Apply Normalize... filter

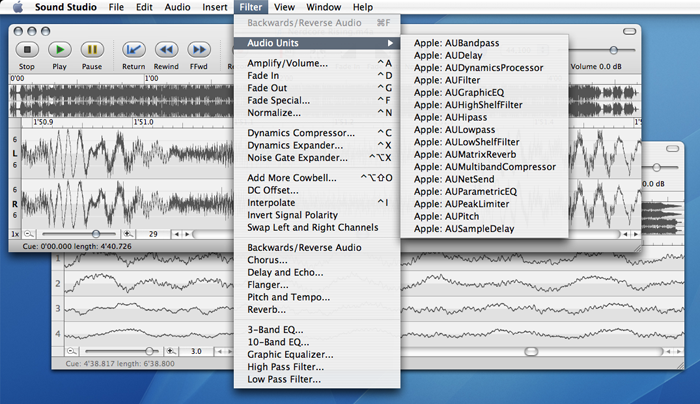click(x=317, y=113)
